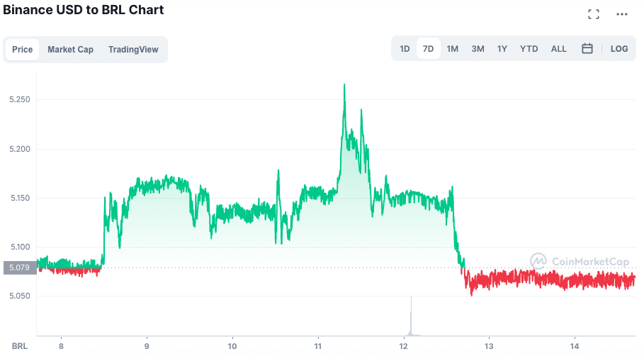This screenshot has width=644, height=354.
Task: Open the three-dot more options menu
Action: click(622, 14)
